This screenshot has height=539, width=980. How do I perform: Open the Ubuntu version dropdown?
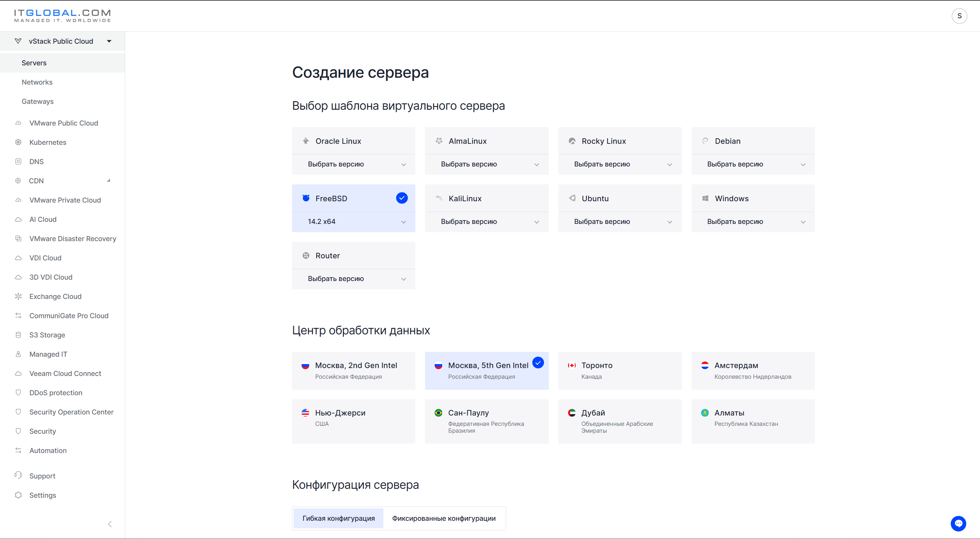[x=620, y=222]
